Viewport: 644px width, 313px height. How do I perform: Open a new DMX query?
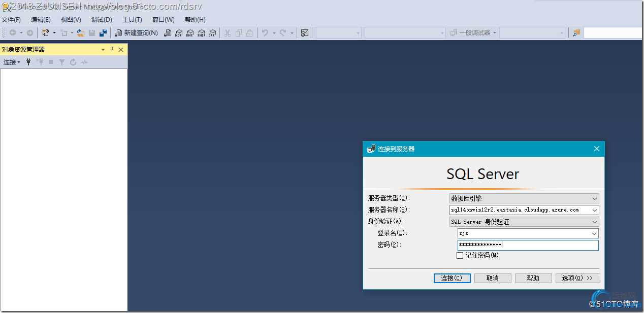point(190,33)
